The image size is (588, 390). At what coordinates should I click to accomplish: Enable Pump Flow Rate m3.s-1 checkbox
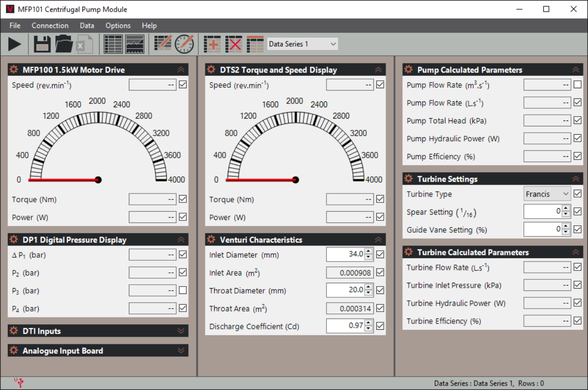click(577, 85)
